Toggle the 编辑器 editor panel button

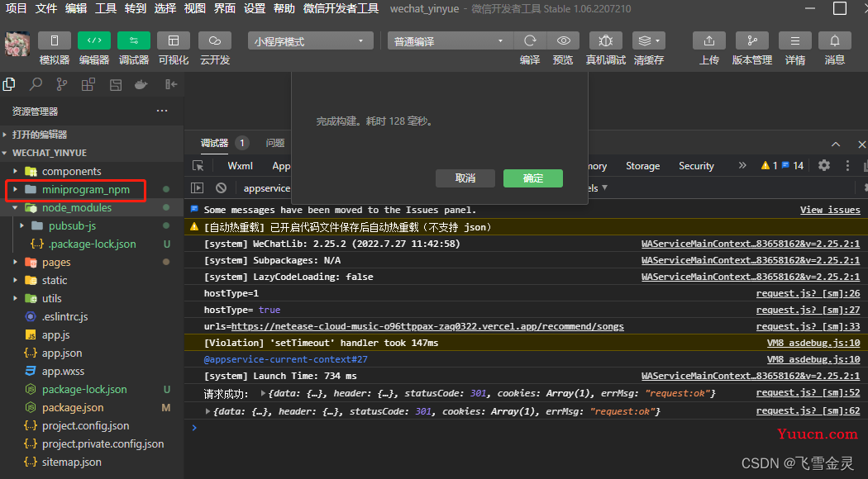[94, 41]
